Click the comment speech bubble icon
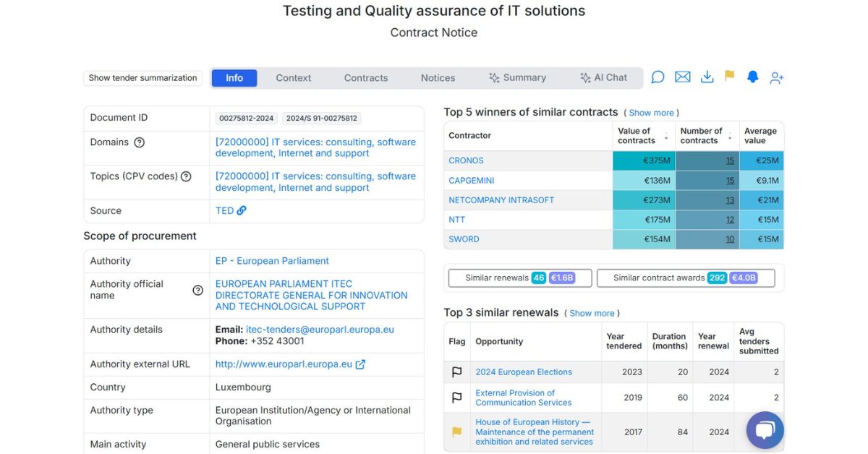 [658, 77]
